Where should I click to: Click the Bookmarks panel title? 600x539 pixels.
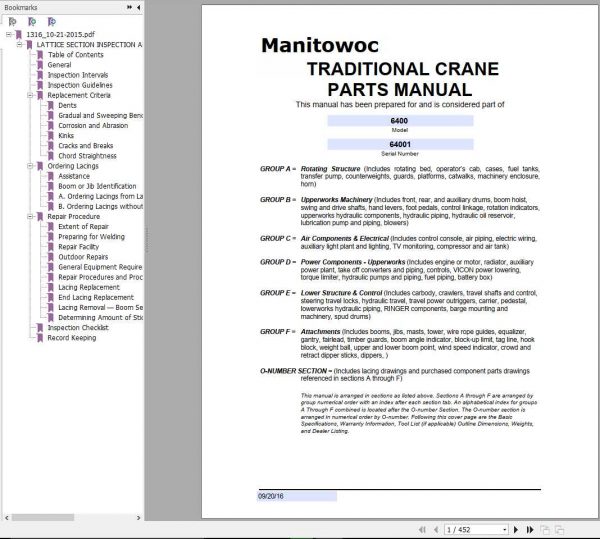pos(21,7)
